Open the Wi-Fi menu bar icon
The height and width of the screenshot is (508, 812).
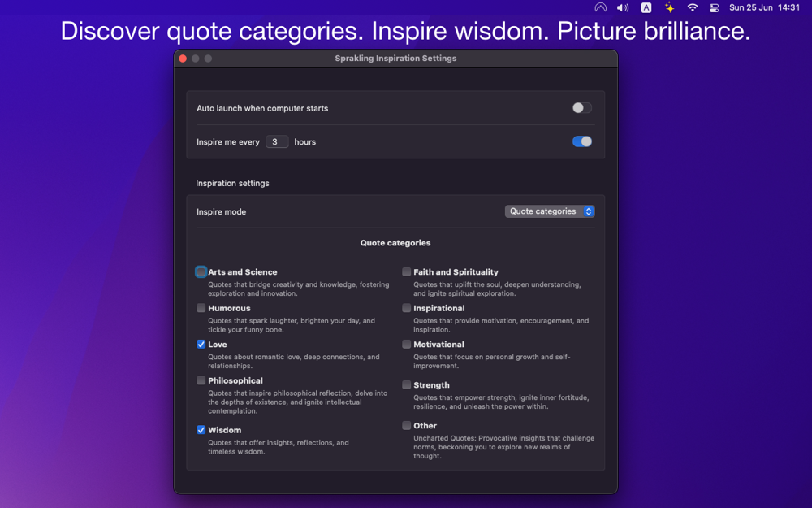693,7
